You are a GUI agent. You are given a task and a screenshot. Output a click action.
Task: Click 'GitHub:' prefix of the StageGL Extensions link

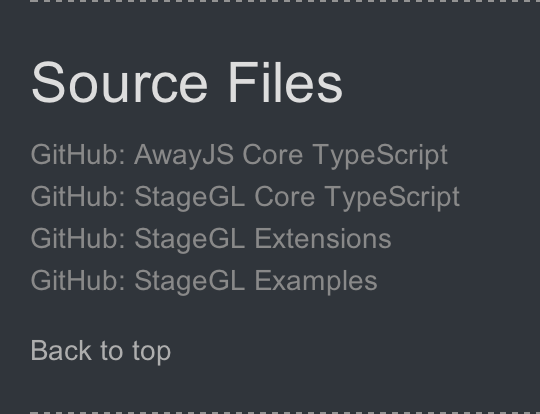tap(78, 238)
